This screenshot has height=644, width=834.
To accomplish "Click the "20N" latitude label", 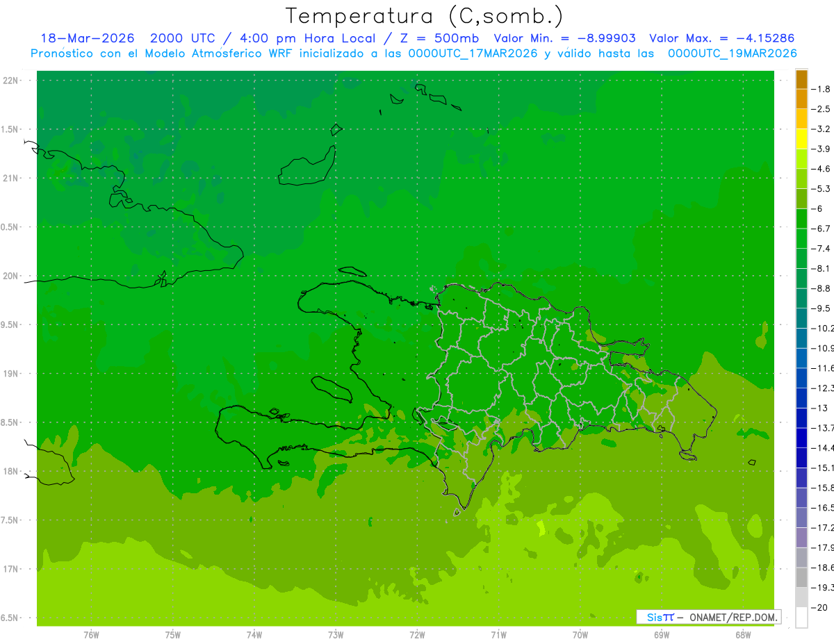I will pyautogui.click(x=11, y=276).
